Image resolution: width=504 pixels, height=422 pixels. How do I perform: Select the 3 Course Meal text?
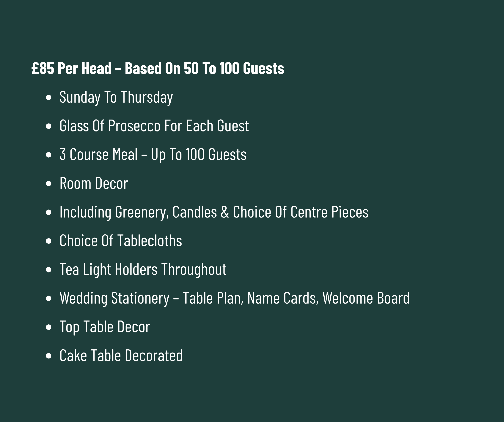point(153,154)
